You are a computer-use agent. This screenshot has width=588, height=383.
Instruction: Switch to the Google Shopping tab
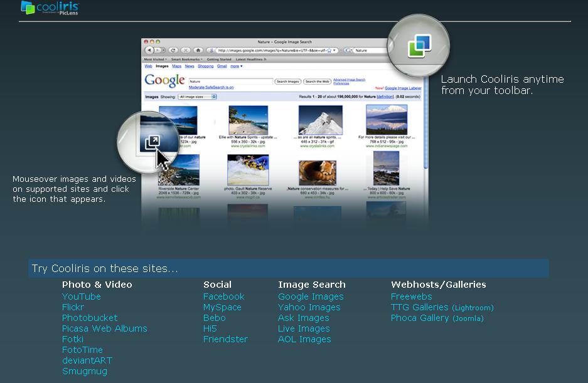coord(205,66)
